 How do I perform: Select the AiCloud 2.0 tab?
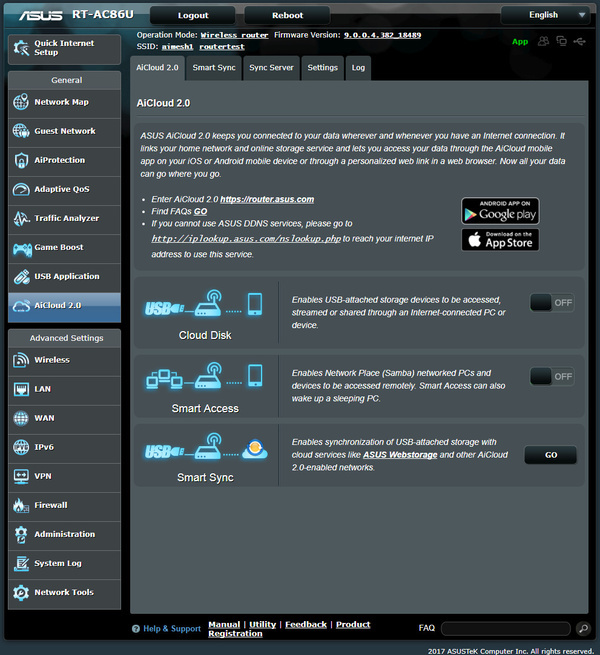pos(157,68)
